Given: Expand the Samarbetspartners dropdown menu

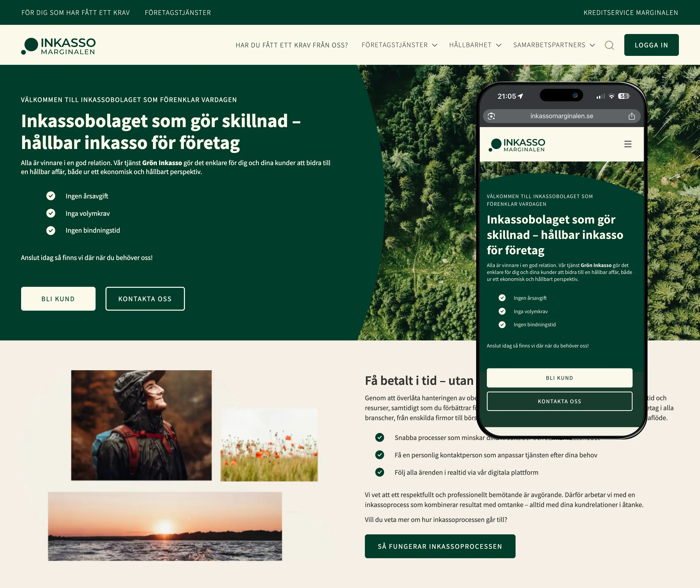Looking at the screenshot, I should [554, 45].
